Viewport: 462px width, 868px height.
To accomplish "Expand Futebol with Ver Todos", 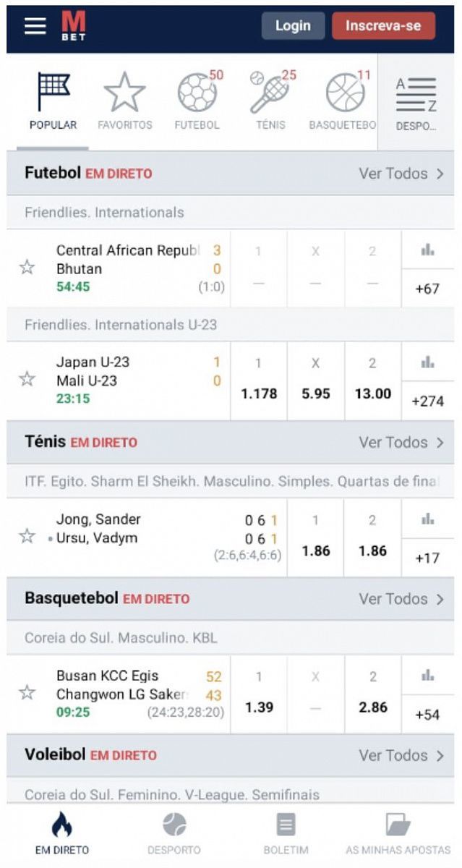I will tap(401, 174).
